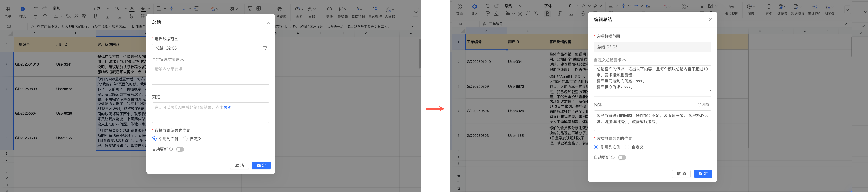The width and height of the screenshot is (868, 192).
Task: Redo the action in the 编辑总结 window
Action: coord(496,6)
